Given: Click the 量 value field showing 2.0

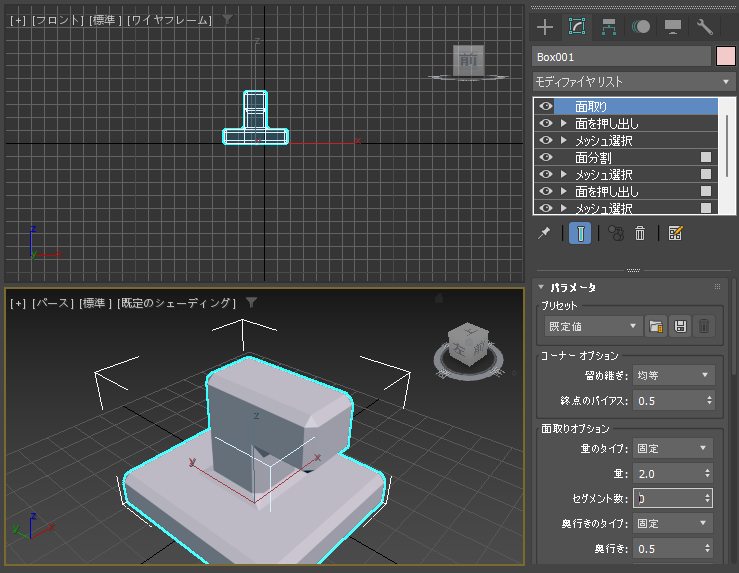Looking at the screenshot, I should point(667,474).
